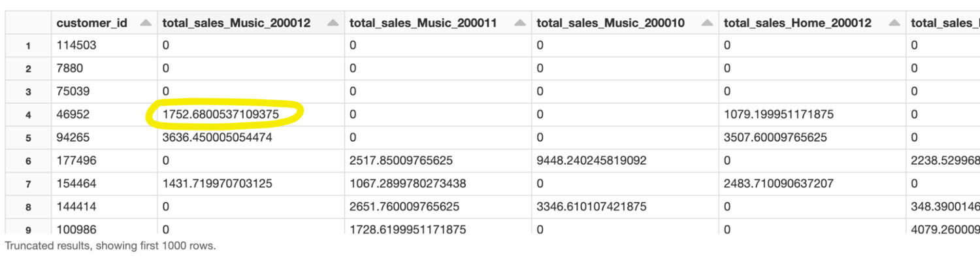Click the total_sales_Home_200012 sort arrow icon
Viewport: 980px width, 262px height.
tap(894, 24)
